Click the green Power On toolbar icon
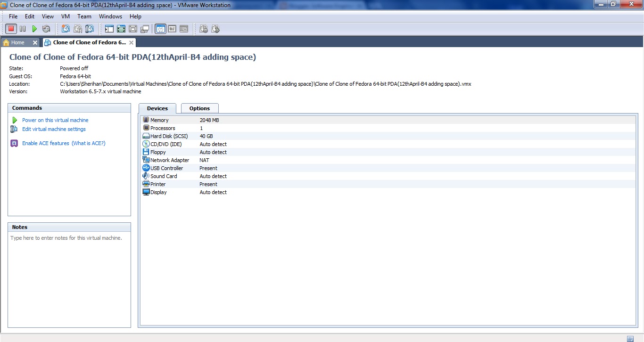644x342 pixels. pyautogui.click(x=34, y=29)
